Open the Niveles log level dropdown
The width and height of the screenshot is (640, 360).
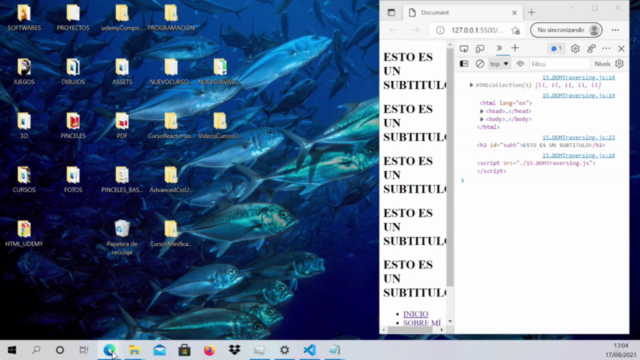[602, 64]
